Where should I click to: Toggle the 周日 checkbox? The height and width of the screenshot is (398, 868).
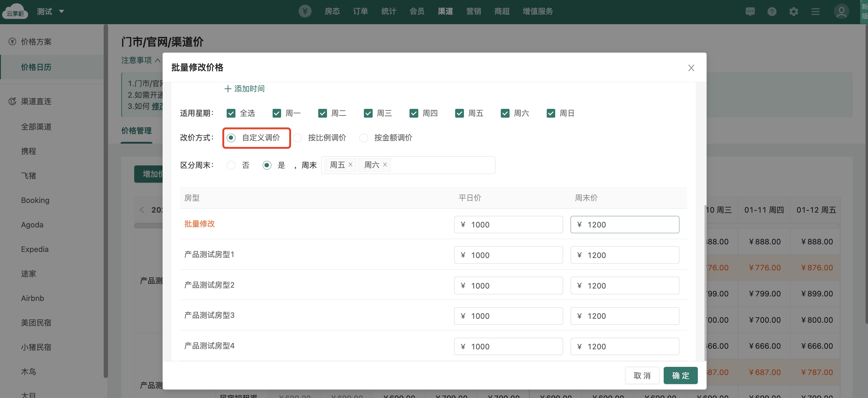point(551,113)
